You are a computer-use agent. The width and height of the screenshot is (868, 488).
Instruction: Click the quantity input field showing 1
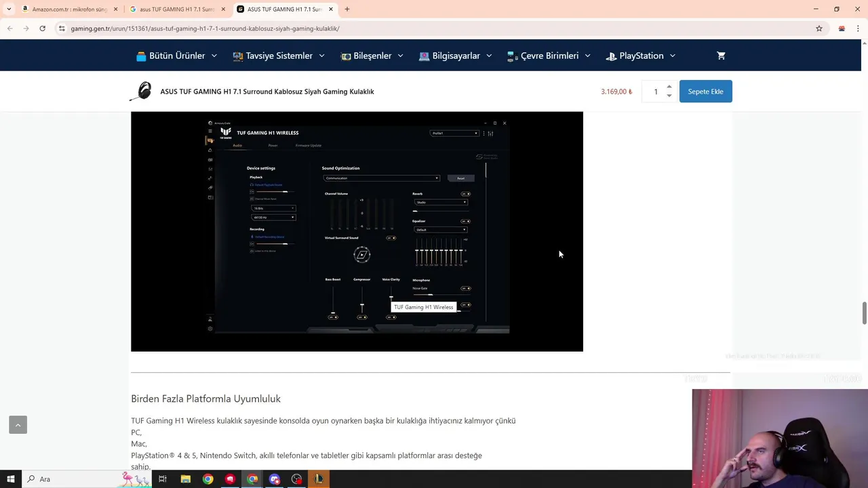pyautogui.click(x=655, y=91)
